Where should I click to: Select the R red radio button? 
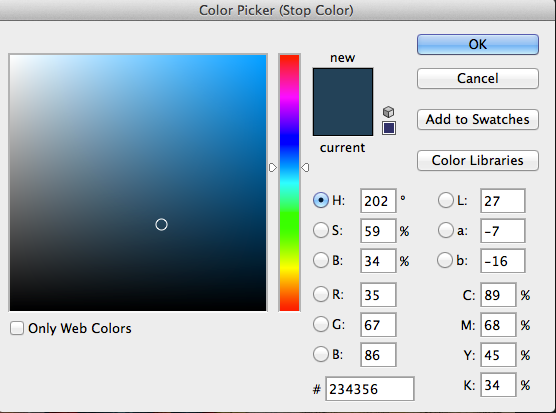pos(321,294)
